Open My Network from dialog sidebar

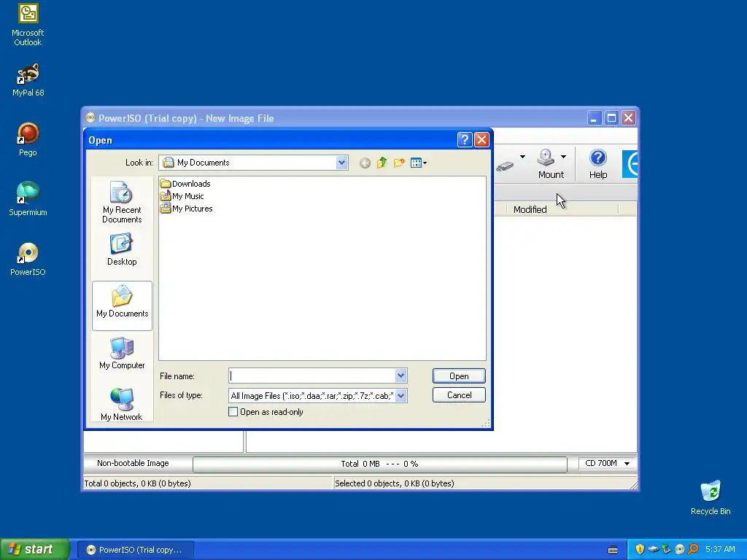(x=122, y=405)
